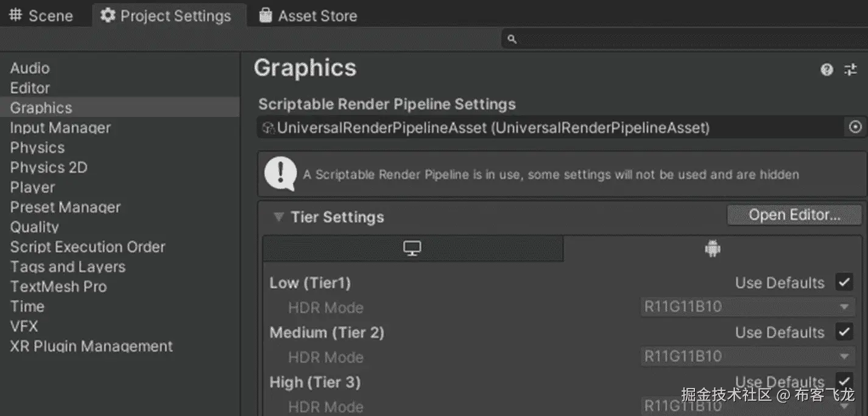The width and height of the screenshot is (868, 416).
Task: Select the Android platform tab
Action: (712, 249)
